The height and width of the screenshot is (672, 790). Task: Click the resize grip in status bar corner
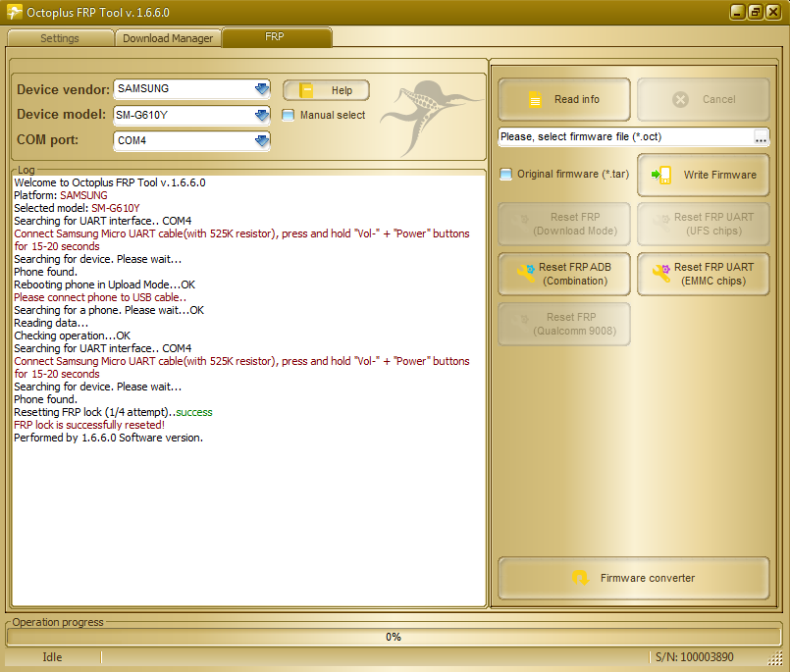775,657
